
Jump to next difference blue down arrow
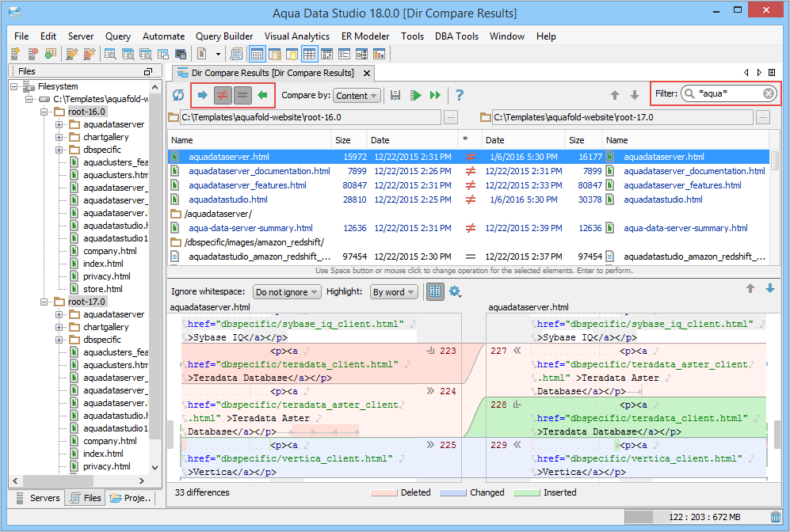[x=769, y=289]
